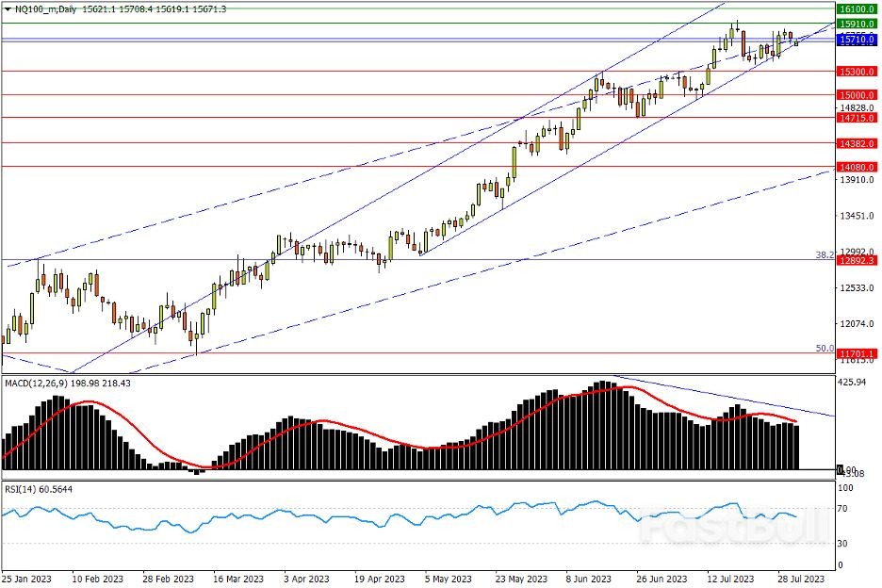The height and width of the screenshot is (588, 882).
Task: Select the red 15300.0 level label
Action: point(857,72)
